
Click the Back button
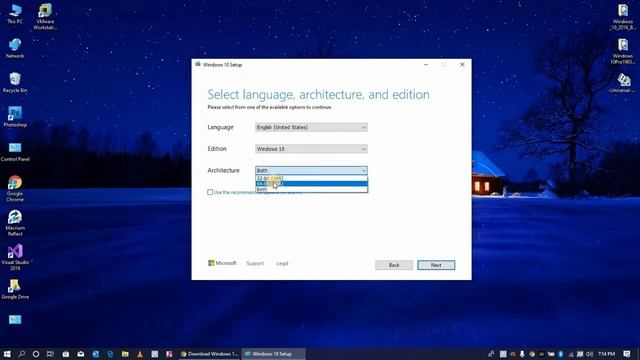[x=394, y=265]
